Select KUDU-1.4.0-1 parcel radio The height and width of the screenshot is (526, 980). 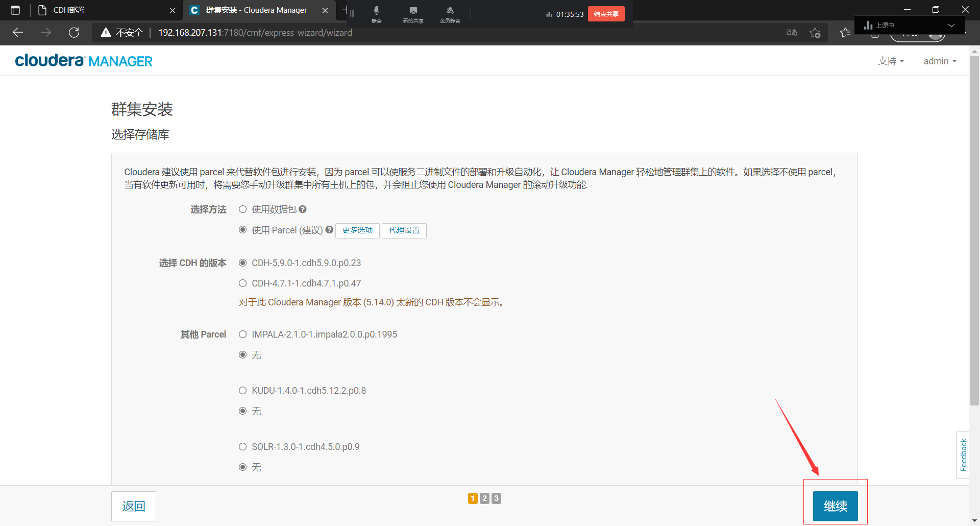243,391
